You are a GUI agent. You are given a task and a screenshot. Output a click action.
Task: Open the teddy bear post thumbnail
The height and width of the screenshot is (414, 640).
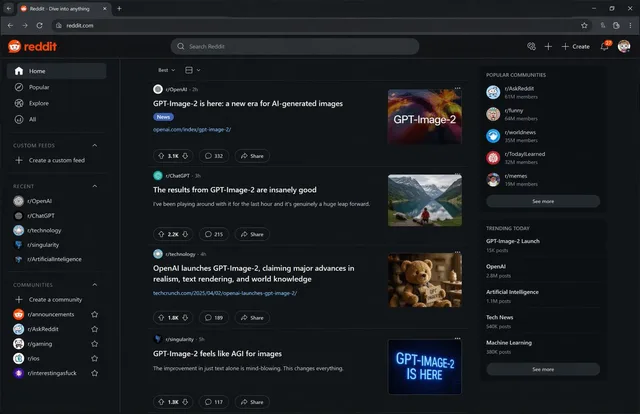(425, 280)
